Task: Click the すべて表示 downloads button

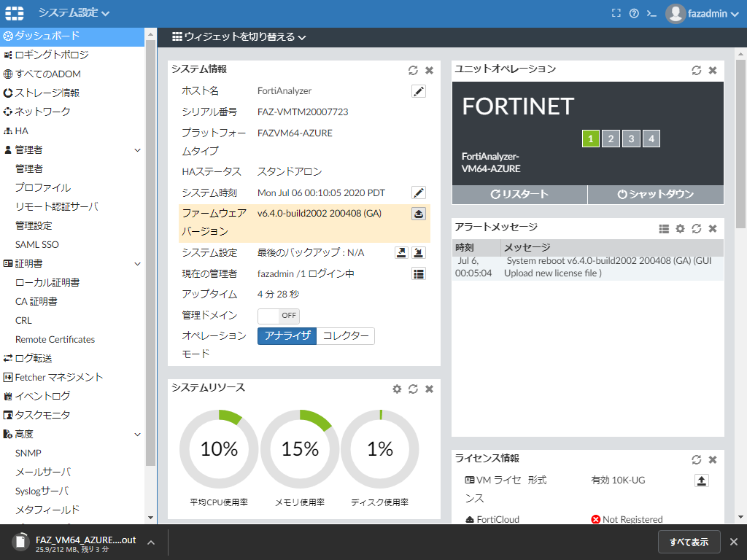Action: 689,542
